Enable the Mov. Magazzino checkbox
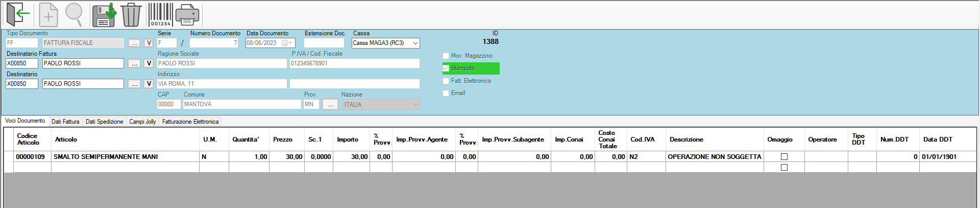The image size is (980, 208). (x=446, y=56)
